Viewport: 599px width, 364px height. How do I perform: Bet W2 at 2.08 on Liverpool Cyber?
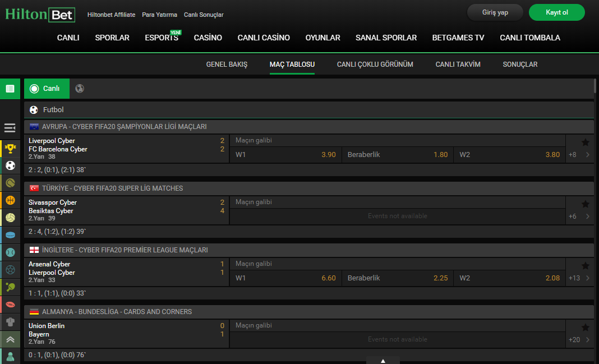pos(510,278)
